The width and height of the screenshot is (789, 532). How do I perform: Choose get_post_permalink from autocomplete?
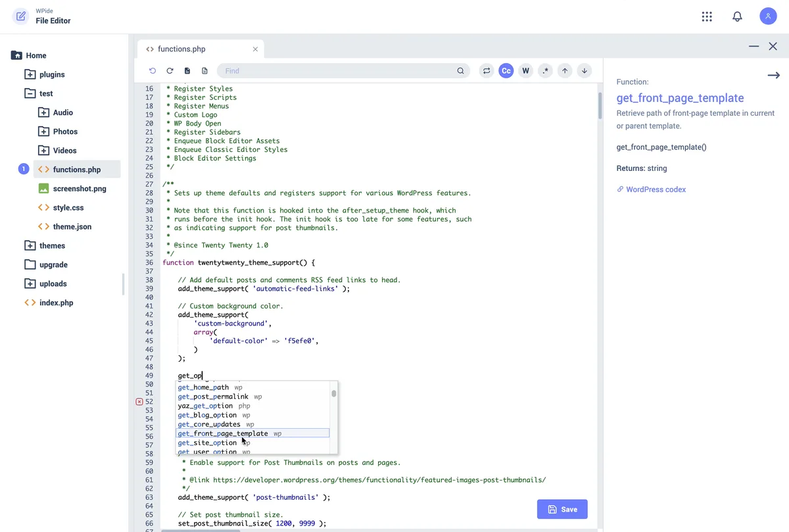pos(253,397)
